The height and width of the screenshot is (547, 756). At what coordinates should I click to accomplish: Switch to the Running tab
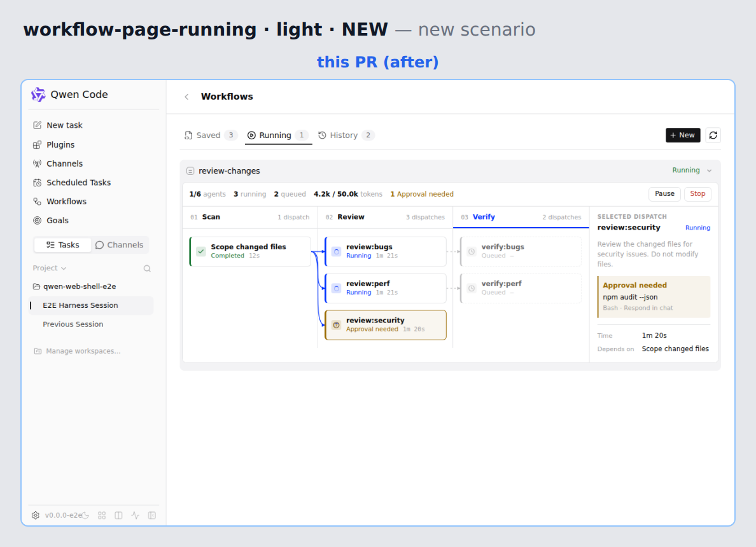[x=278, y=135]
